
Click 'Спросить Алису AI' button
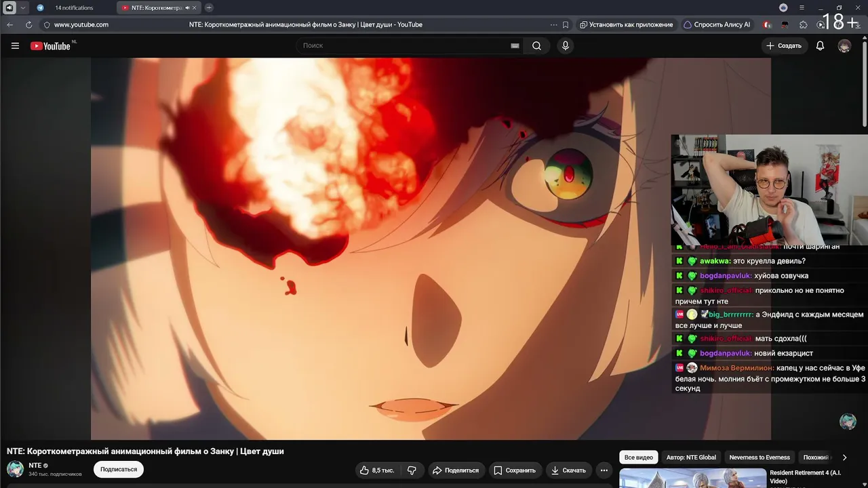tap(717, 24)
